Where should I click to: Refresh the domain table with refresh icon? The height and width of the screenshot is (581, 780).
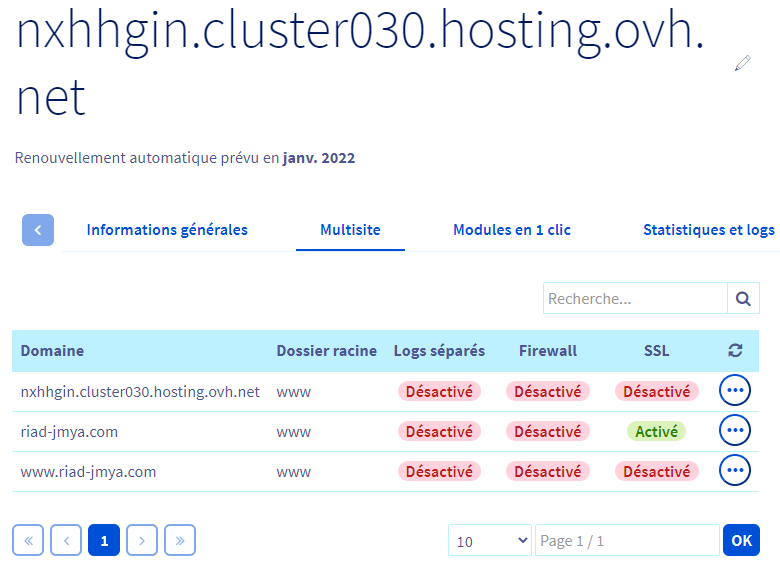click(735, 350)
